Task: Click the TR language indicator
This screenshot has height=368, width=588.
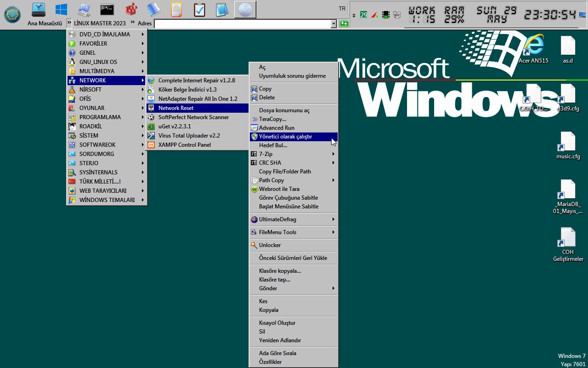Action: pos(342,9)
